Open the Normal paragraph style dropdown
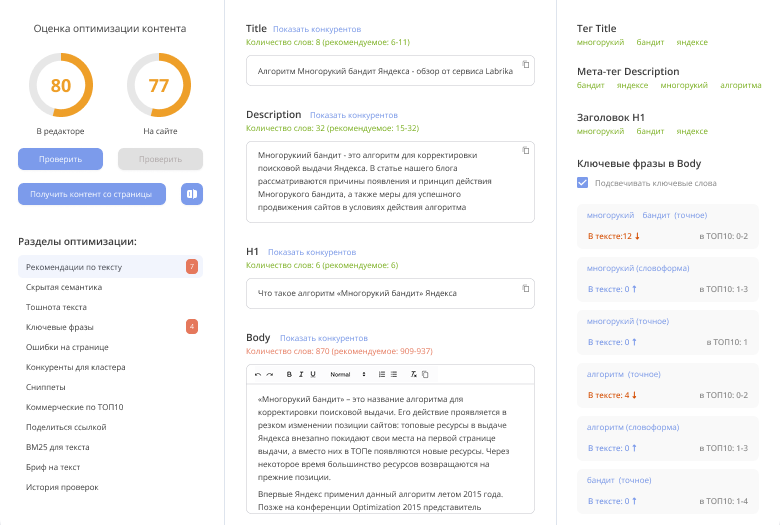Viewport: 780px width, 525px height. [348, 374]
